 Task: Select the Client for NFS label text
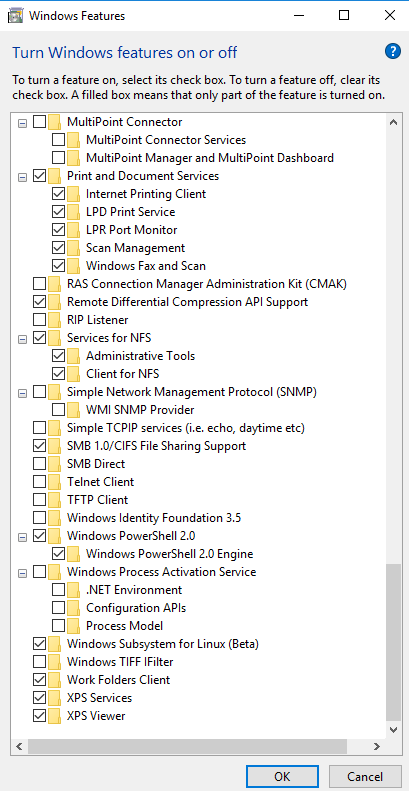pos(123,374)
